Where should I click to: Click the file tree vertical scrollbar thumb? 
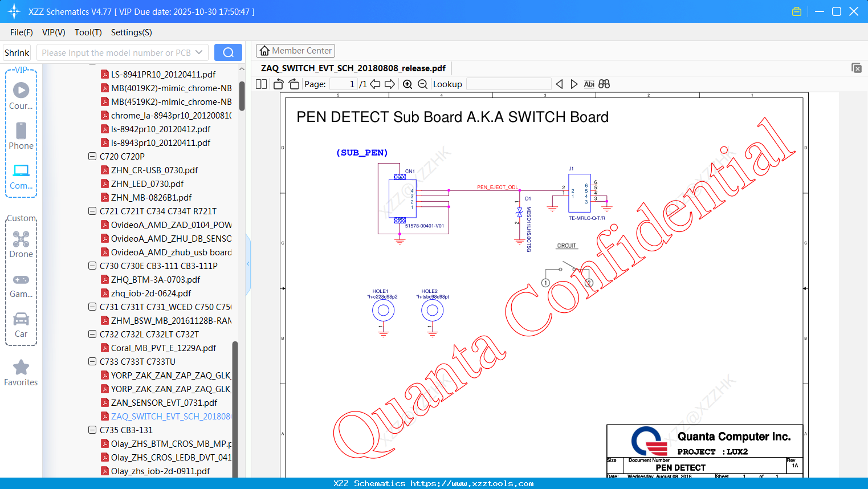click(242, 96)
